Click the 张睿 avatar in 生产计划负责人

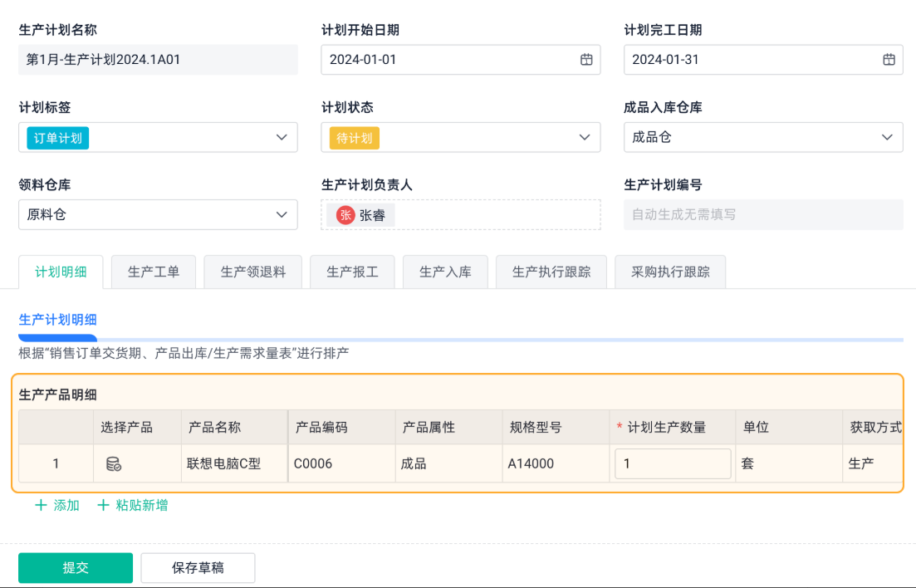coord(345,215)
